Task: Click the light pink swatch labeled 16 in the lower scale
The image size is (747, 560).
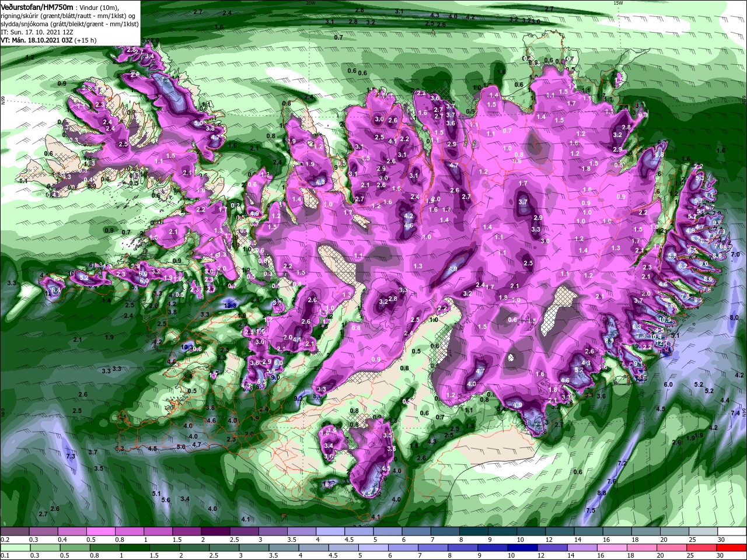Action: (611, 547)
